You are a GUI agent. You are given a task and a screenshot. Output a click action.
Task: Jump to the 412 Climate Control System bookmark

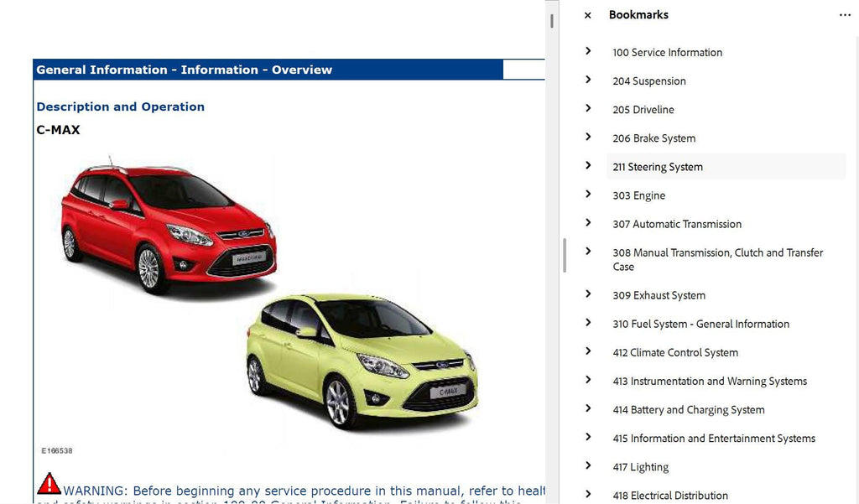[675, 353]
